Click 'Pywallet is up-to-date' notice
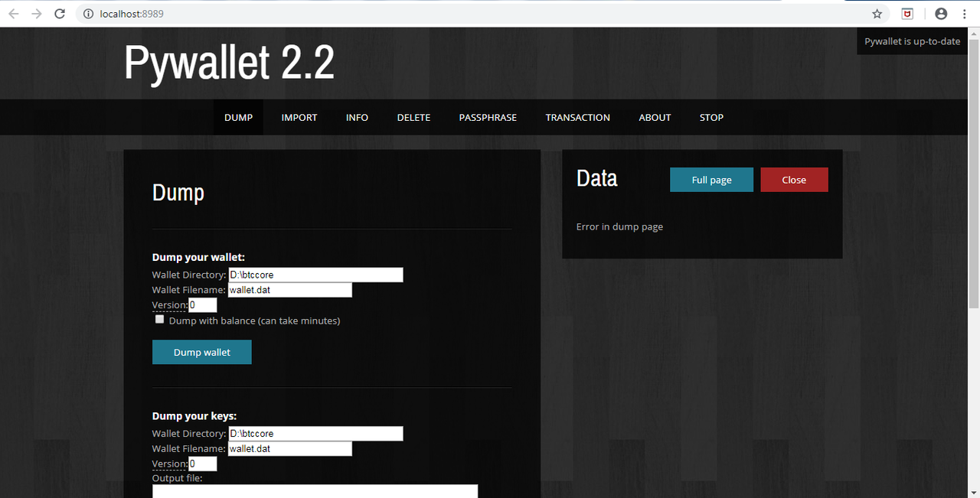 tap(913, 41)
